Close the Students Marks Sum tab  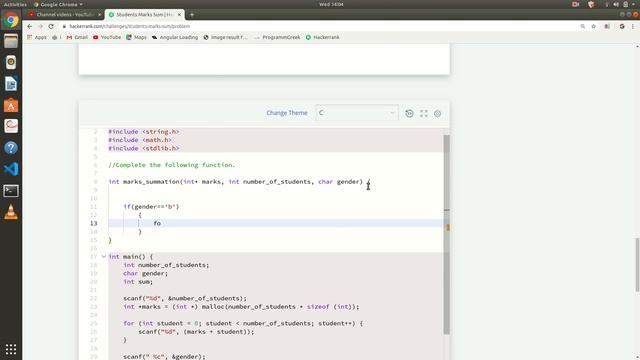click(179, 15)
